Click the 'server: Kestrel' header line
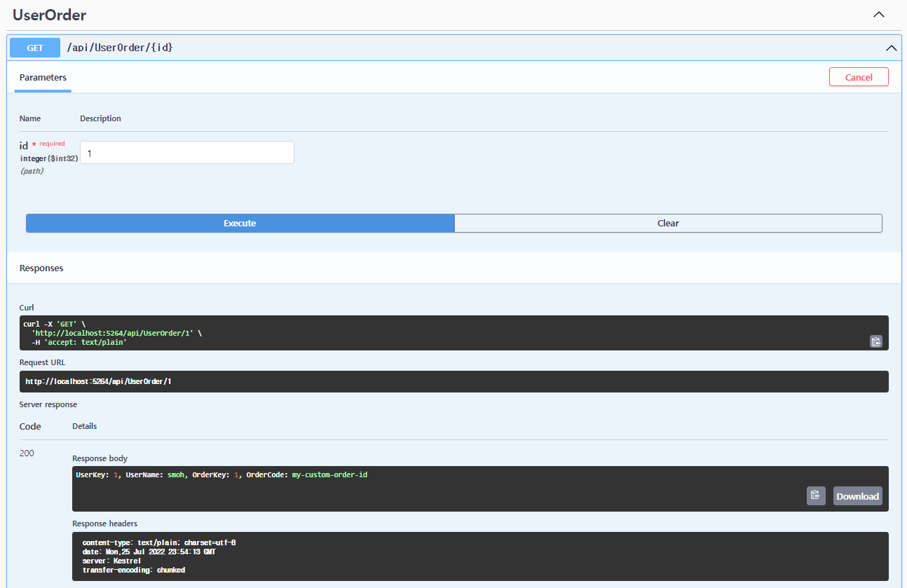907x588 pixels. click(x=111, y=561)
